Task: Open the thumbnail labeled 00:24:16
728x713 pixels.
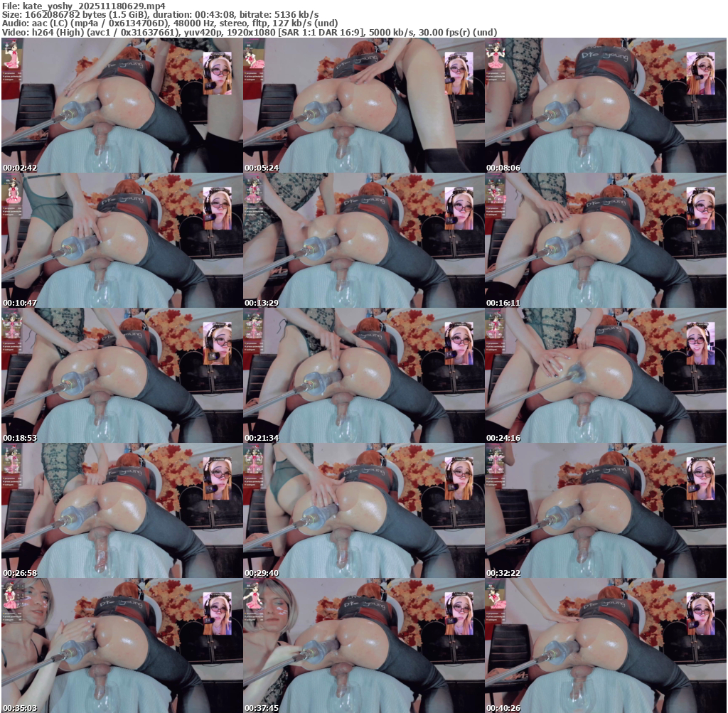Action: pos(605,375)
